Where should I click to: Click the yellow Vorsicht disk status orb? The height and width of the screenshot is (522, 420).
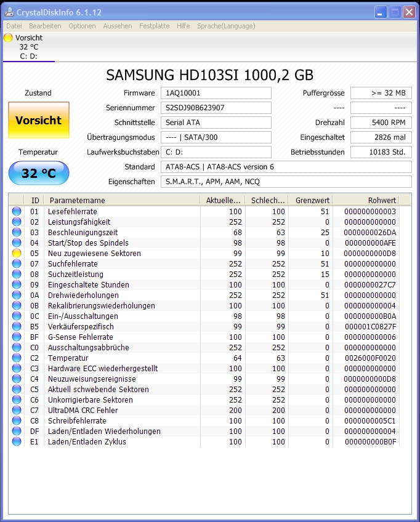point(8,38)
